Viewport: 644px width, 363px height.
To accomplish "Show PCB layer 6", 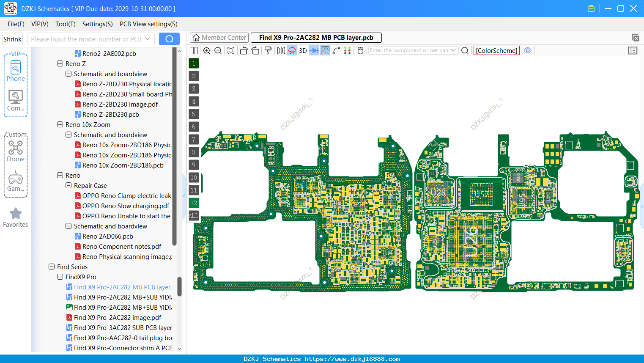I will tap(194, 126).
